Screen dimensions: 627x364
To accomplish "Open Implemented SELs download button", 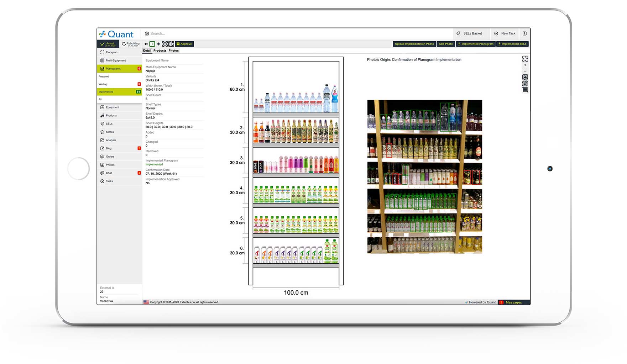I will [x=512, y=44].
